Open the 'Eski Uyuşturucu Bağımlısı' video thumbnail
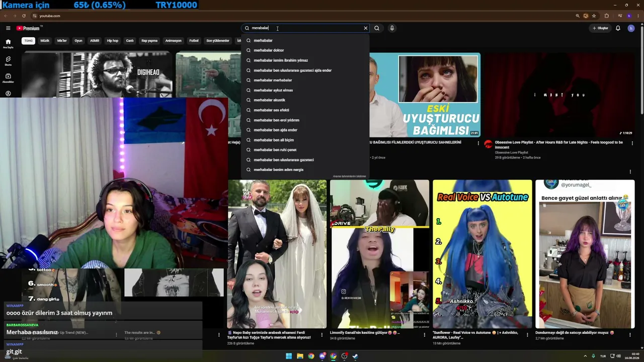This screenshot has width=644, height=362. click(x=425, y=95)
